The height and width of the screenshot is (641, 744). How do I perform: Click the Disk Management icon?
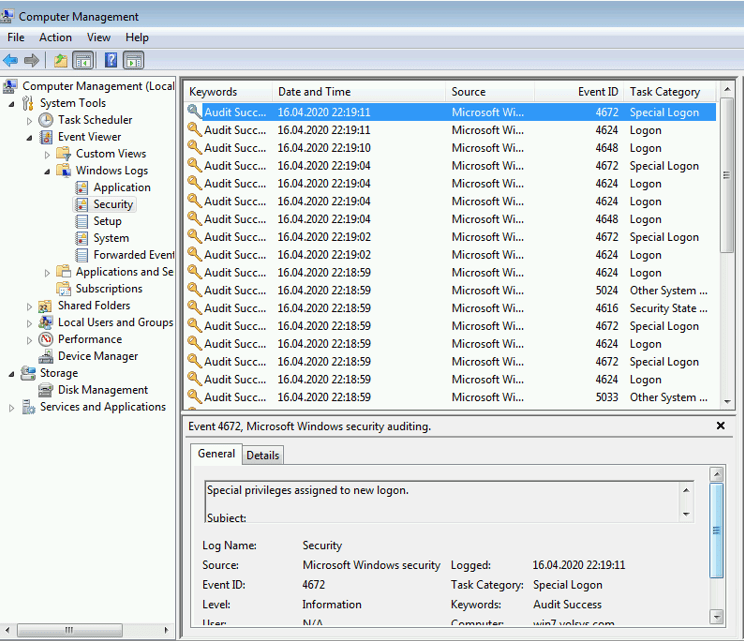(46, 390)
